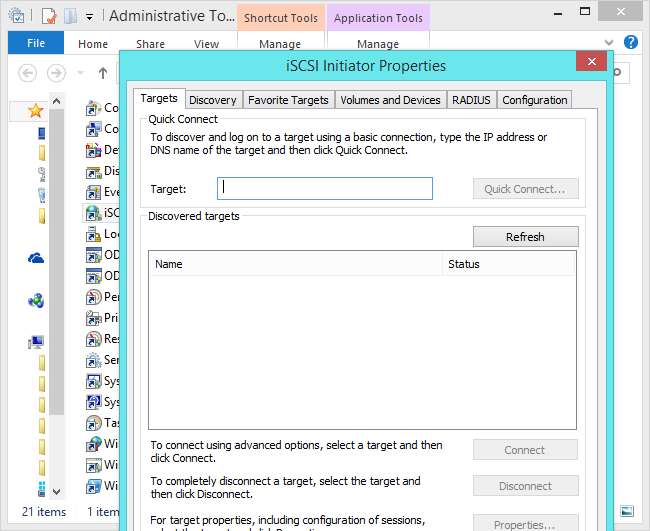Open This PC computer icon in navigation pane
Viewport: 650px width, 531px height.
tap(36, 342)
